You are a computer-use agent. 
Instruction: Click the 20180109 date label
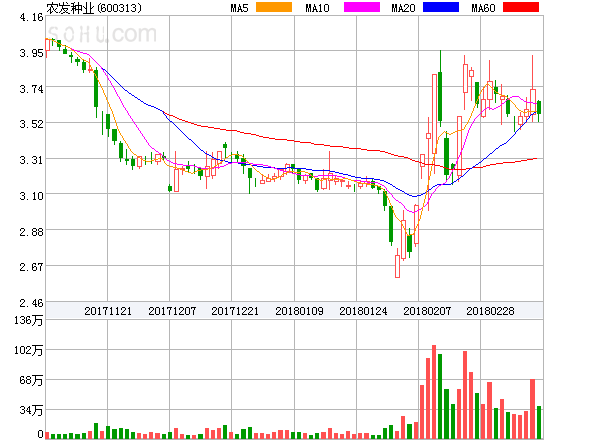299,311
